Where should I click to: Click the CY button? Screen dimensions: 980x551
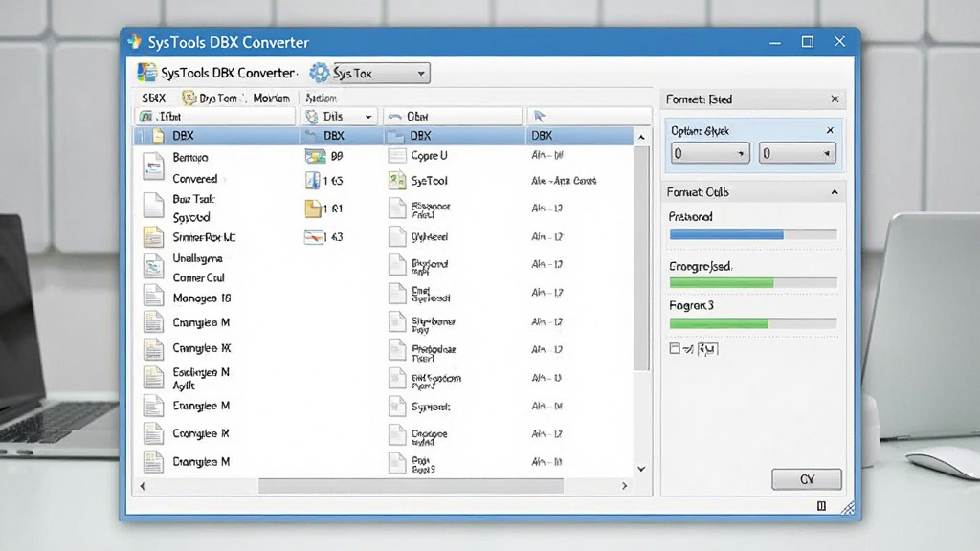(x=807, y=479)
